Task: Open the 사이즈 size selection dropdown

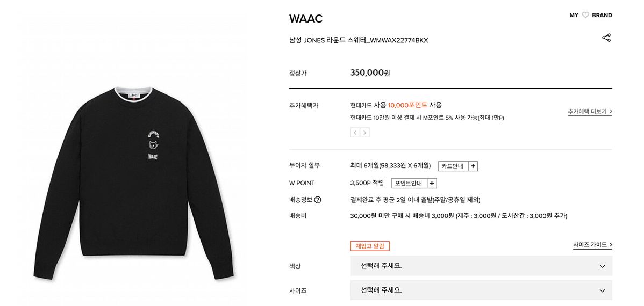Action: coord(481,290)
